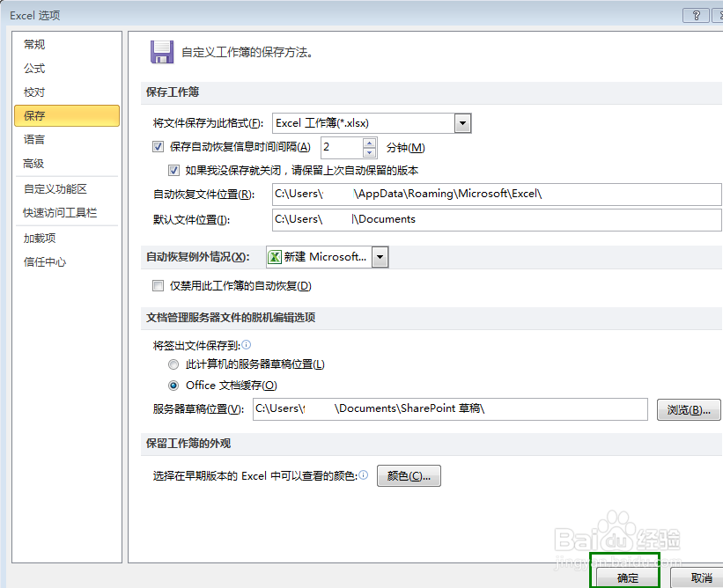Click the 服务器草稿位置 path field
The image size is (723, 588).
(x=450, y=409)
